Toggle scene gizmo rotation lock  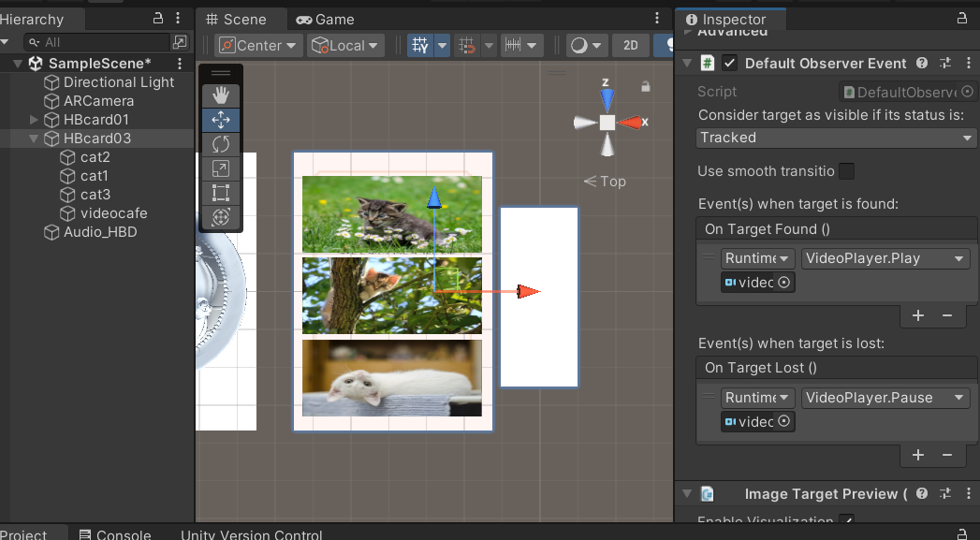(646, 86)
